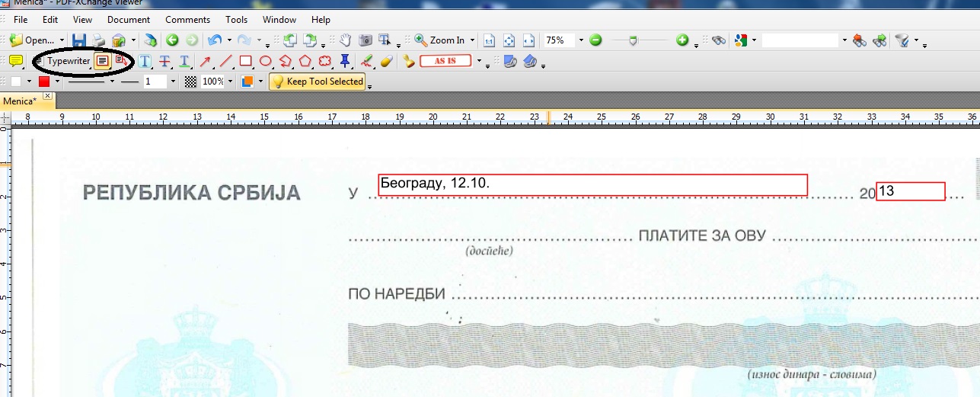The width and height of the screenshot is (980, 397).
Task: Fit the page width to the window
Action: 529,40
